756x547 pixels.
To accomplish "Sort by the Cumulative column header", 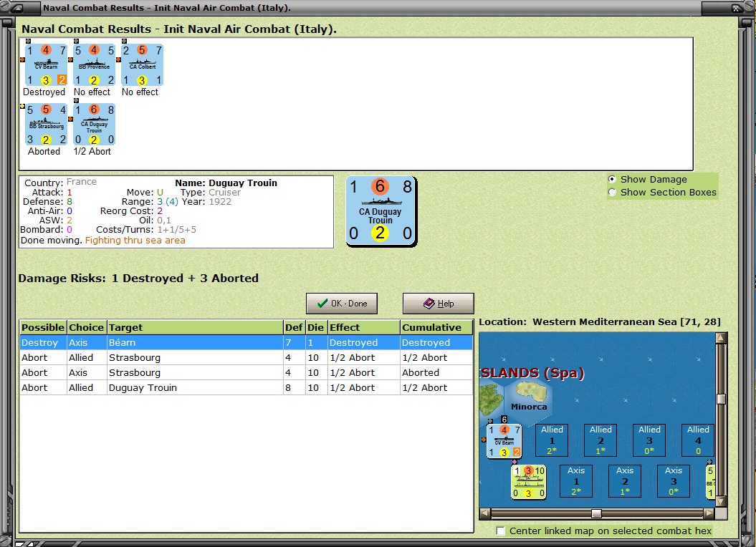I will (x=436, y=327).
